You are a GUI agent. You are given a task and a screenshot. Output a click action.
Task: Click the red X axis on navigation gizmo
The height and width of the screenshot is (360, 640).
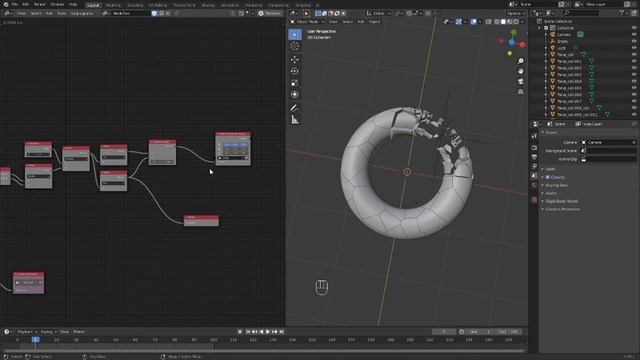[x=522, y=44]
